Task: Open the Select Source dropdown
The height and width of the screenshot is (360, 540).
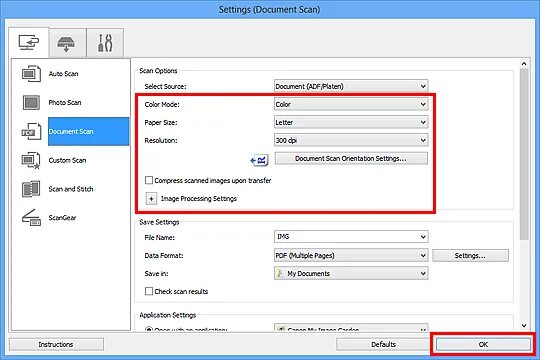Action: click(351, 86)
